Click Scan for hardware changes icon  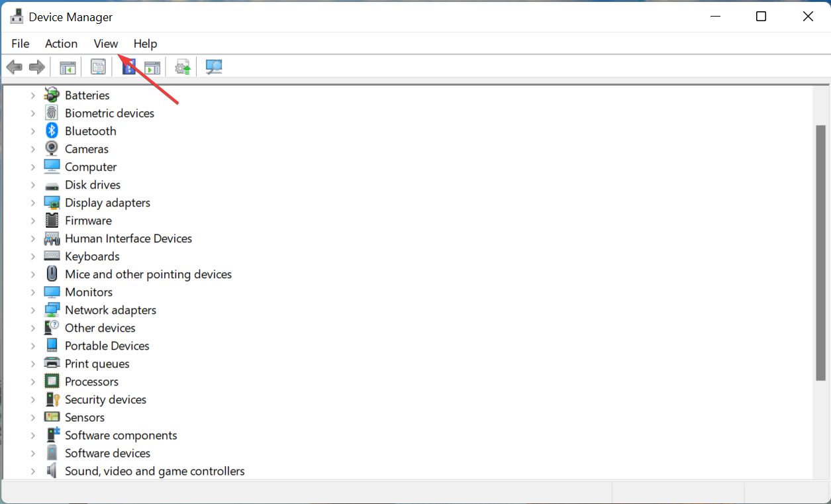214,67
